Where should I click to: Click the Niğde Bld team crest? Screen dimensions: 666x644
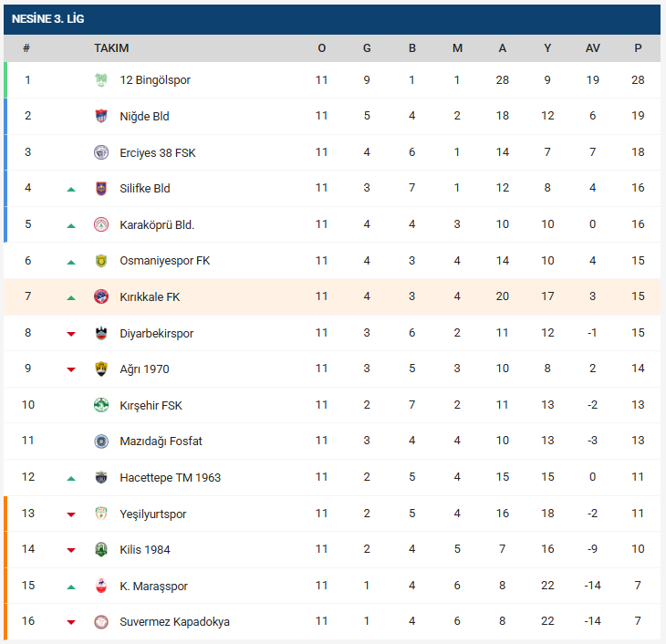click(x=101, y=116)
